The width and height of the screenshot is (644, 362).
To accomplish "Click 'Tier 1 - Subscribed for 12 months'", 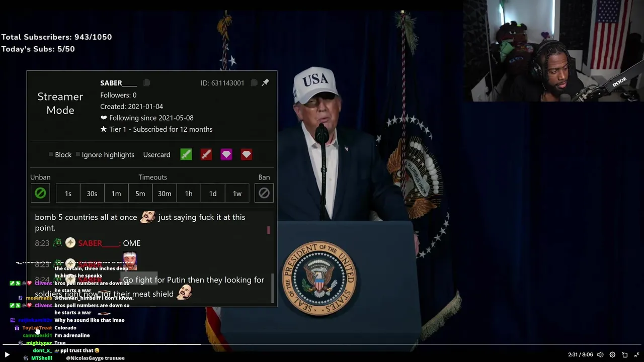I will point(156,129).
